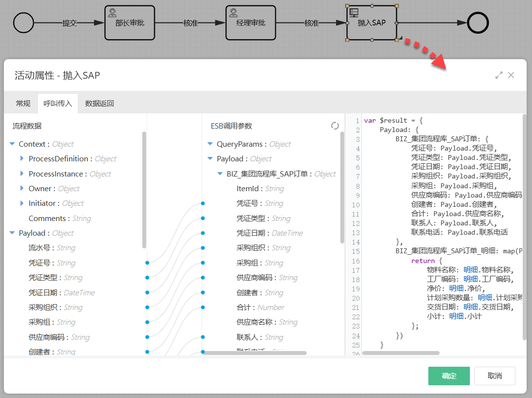This screenshot has width=532, height=398.
Task: Collapse the BIZ_集团流程库_SAP订单 node
Action: (x=220, y=174)
